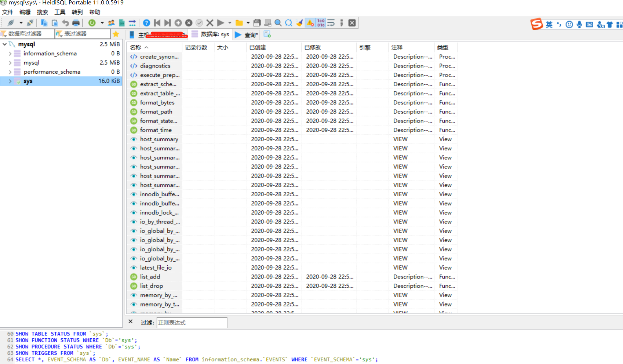623x364 pixels.
Task: Sort by the 已创建 column header
Action: [273, 47]
